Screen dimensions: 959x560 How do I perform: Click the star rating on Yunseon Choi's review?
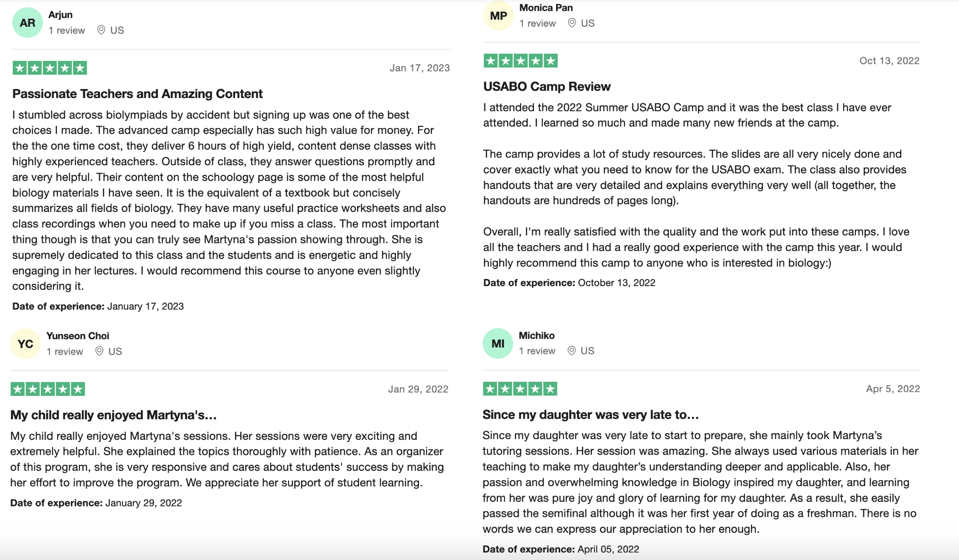click(48, 389)
